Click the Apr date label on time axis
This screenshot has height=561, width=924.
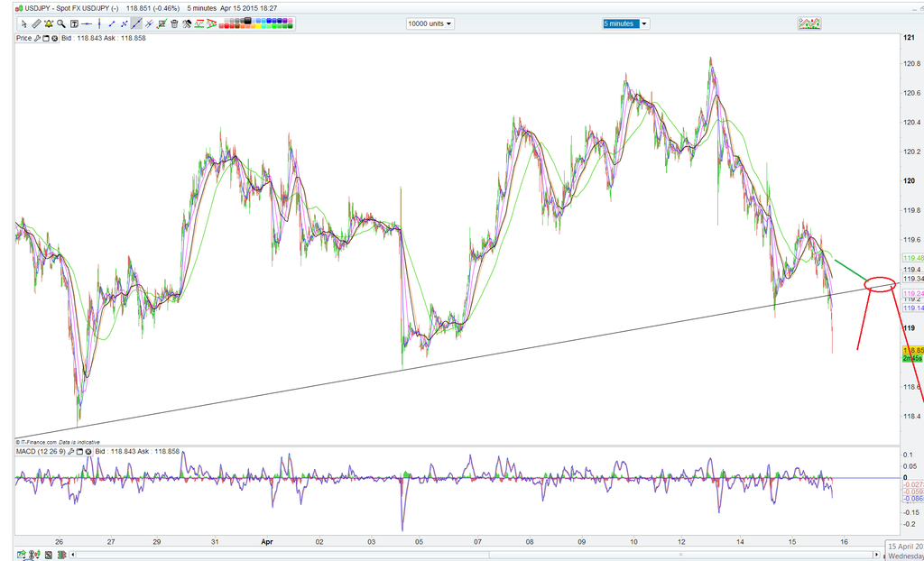[x=268, y=540]
